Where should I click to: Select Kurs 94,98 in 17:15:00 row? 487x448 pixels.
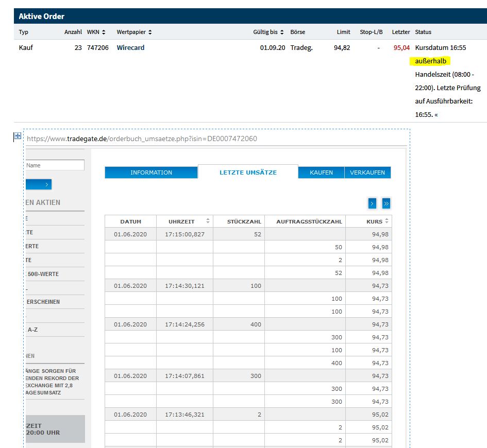point(380,234)
